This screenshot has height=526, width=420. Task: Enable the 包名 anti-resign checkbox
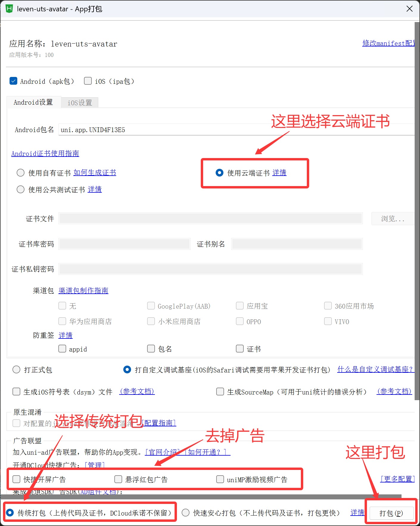(151, 349)
